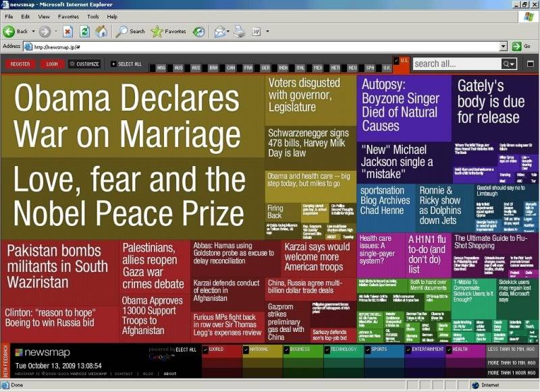
Task: Uncheck the National category checkbox
Action: tap(246, 350)
